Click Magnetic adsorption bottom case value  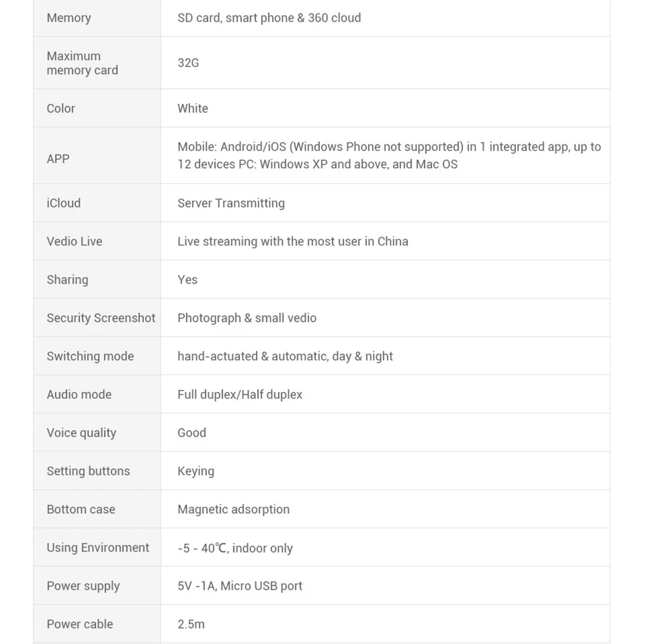233,509
